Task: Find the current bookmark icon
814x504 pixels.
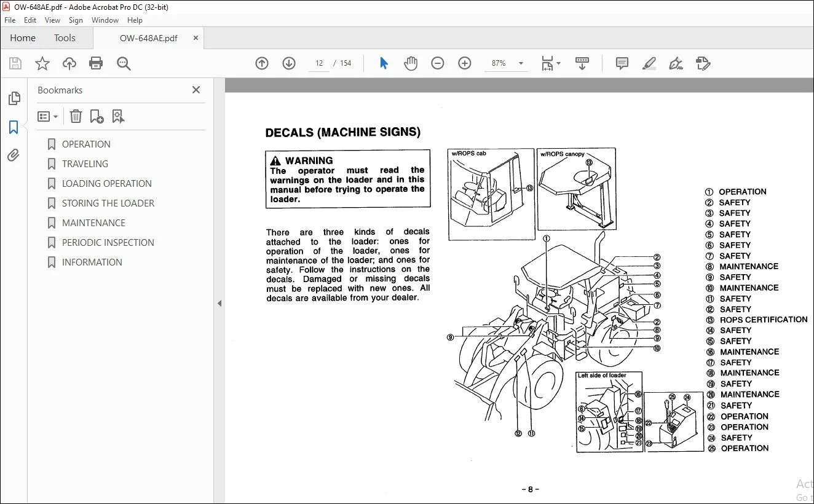Action: [118, 116]
